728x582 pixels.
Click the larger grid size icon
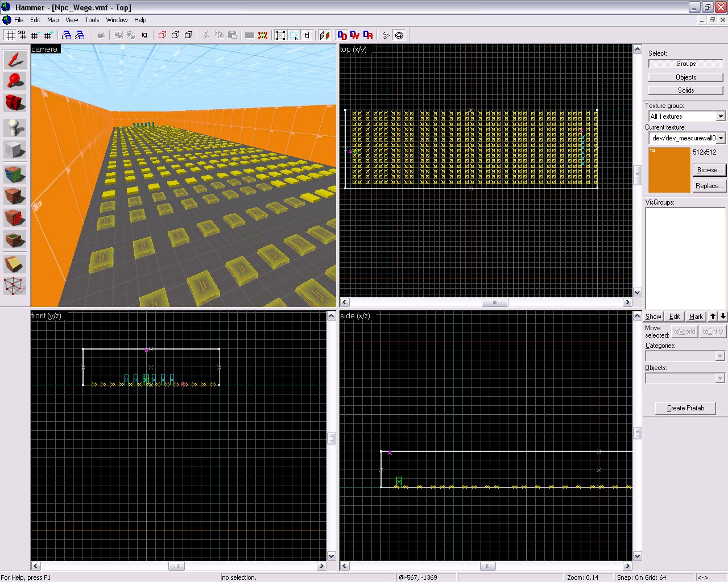48,35
